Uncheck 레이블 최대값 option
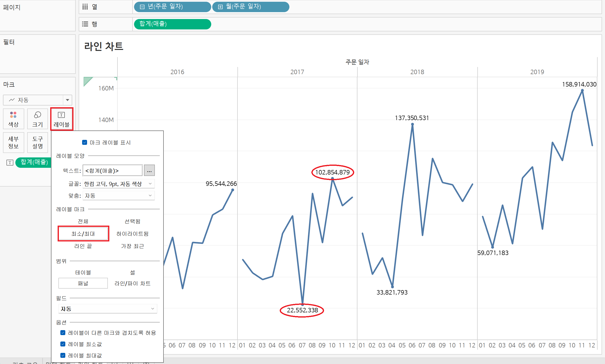 63,355
